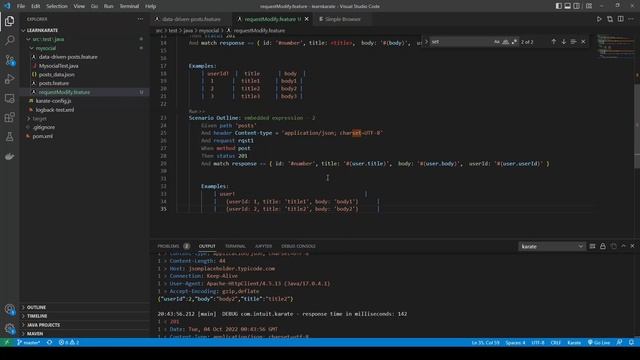Click Spaces: 4 indentation setting

[515, 342]
